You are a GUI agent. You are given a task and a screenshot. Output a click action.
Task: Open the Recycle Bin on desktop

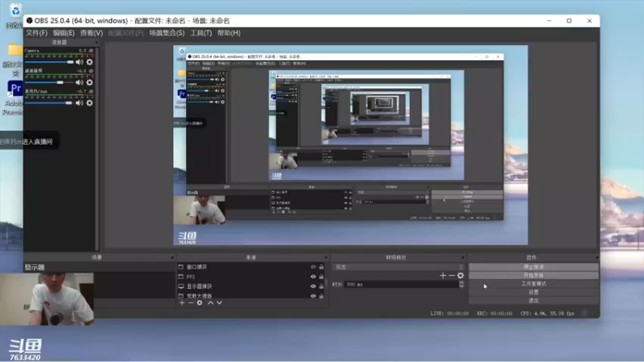14,16
